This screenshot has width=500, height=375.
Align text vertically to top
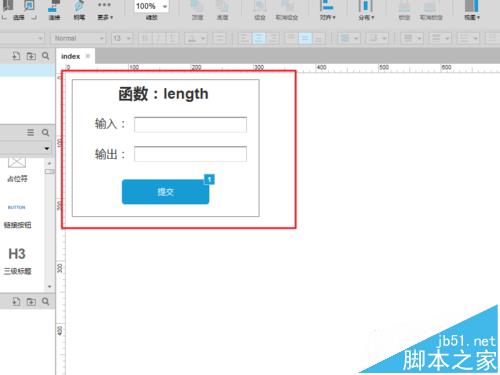coord(291,38)
